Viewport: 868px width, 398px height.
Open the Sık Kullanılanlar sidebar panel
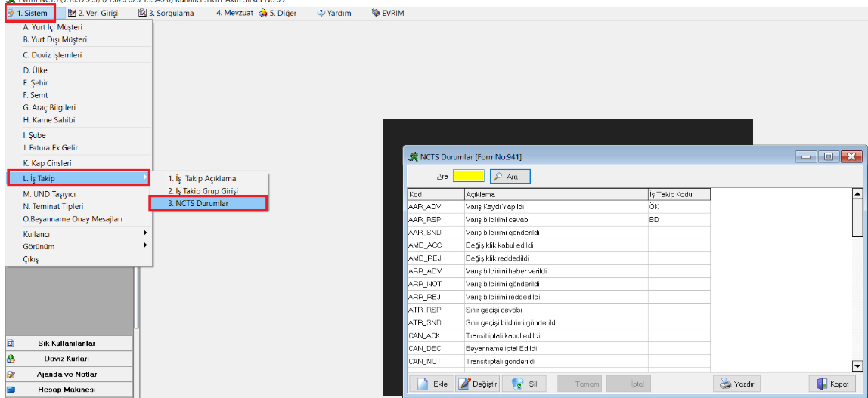(70, 344)
